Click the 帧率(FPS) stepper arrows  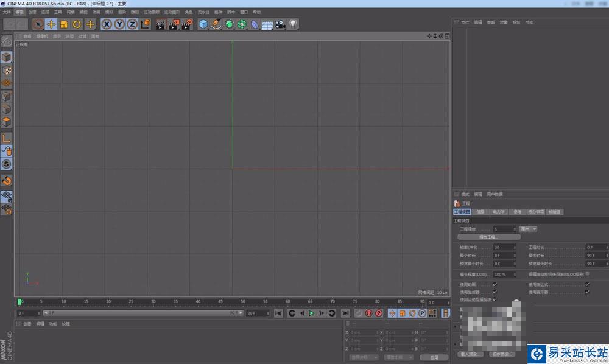pos(515,247)
